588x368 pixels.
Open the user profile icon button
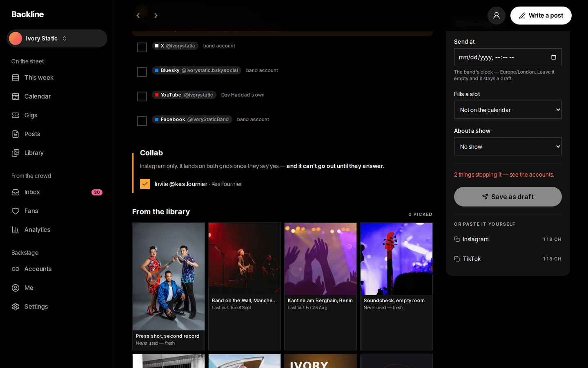coord(497,16)
